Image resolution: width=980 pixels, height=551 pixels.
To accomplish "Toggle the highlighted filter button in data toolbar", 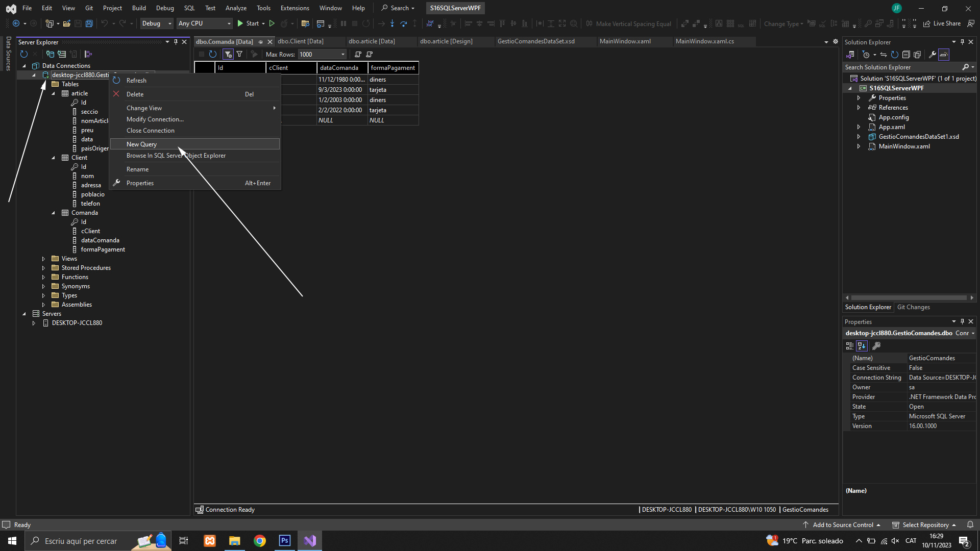I will click(x=228, y=54).
